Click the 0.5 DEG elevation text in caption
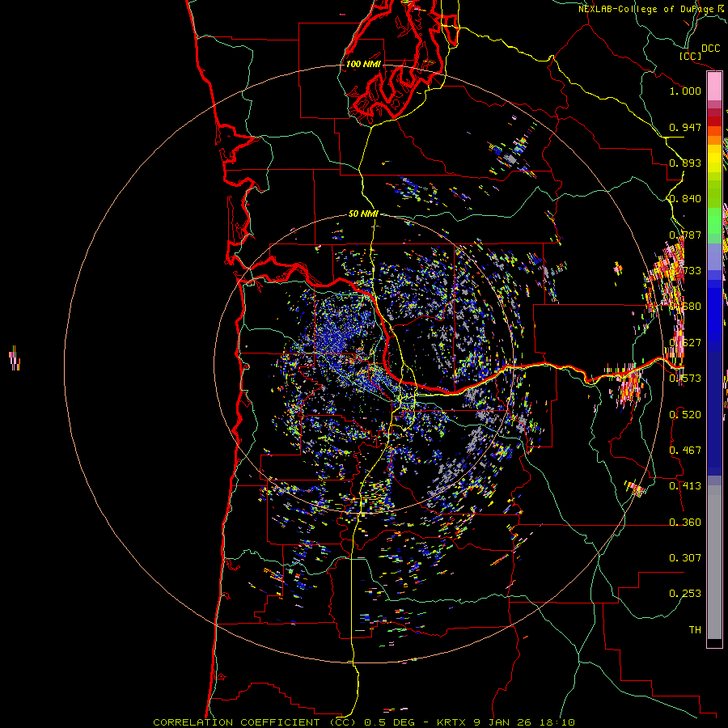 tap(390, 722)
